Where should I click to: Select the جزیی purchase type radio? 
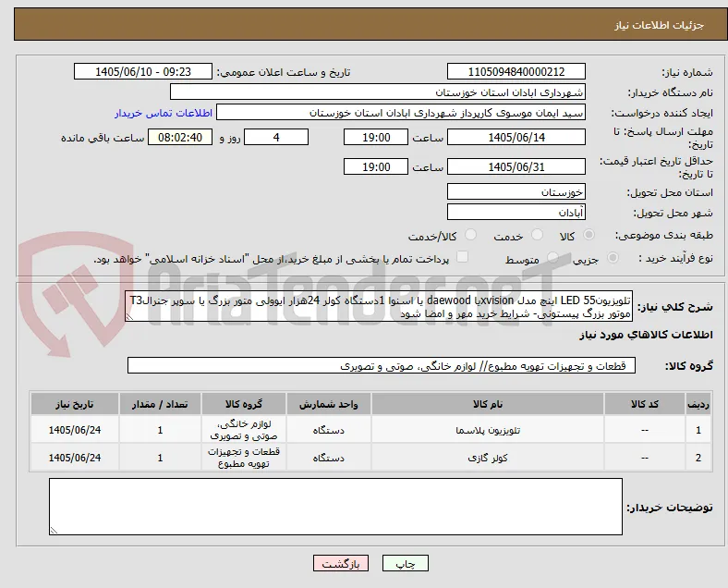point(613,258)
